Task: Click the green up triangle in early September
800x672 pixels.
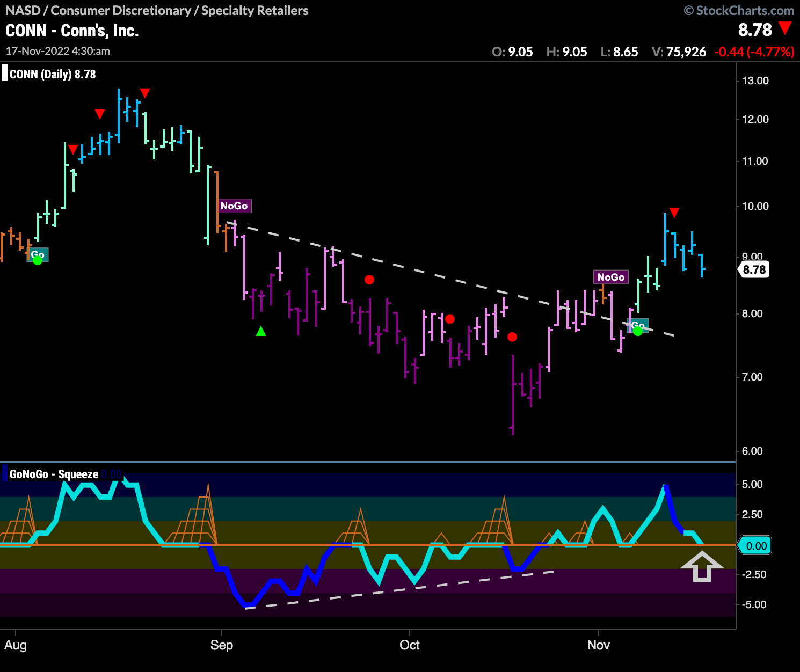Action: pos(261,331)
